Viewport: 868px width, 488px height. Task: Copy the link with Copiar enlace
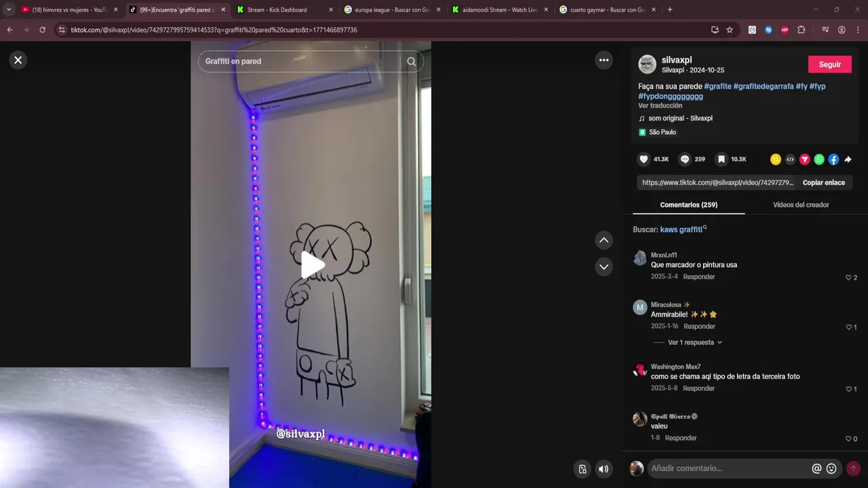pyautogui.click(x=823, y=183)
